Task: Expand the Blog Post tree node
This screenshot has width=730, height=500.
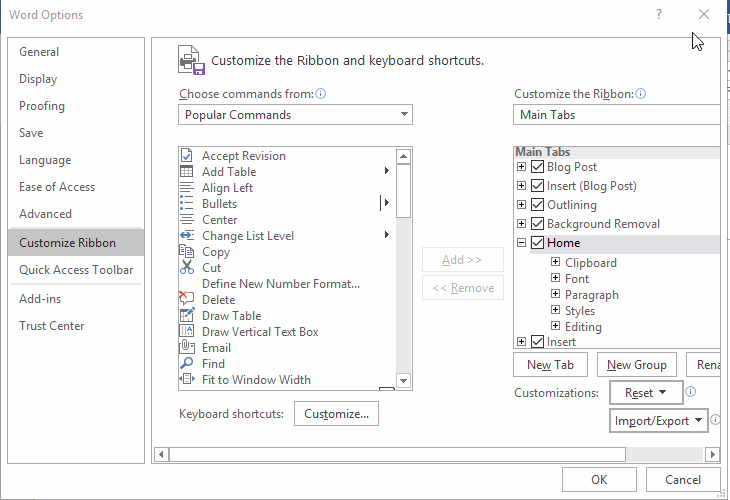Action: (521, 166)
